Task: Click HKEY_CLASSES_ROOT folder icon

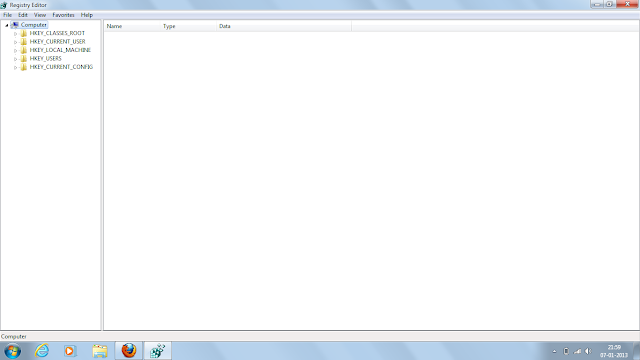Action: 24,33
